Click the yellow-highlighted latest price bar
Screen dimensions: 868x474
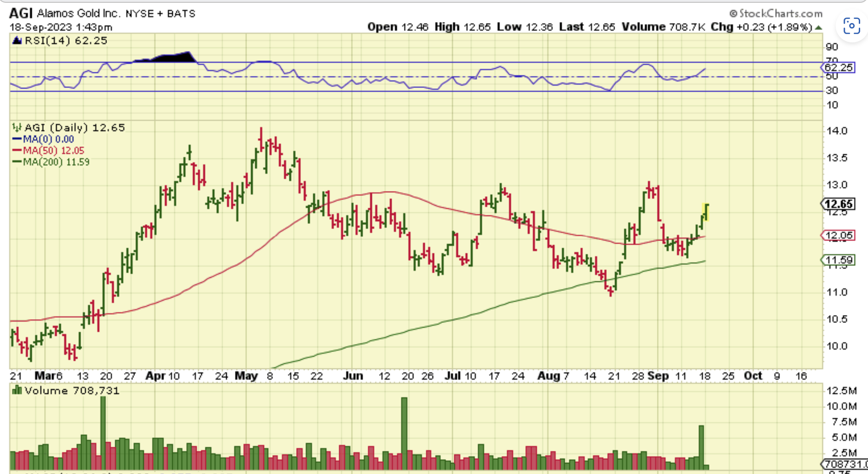coord(705,212)
